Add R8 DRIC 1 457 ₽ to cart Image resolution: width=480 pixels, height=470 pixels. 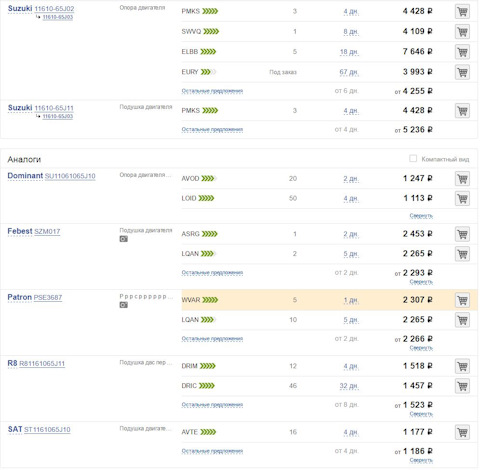coord(462,386)
